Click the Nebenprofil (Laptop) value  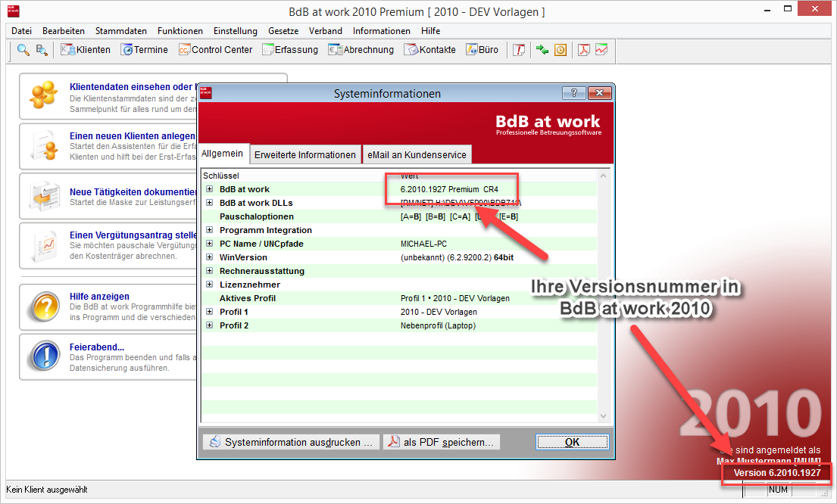click(x=439, y=325)
